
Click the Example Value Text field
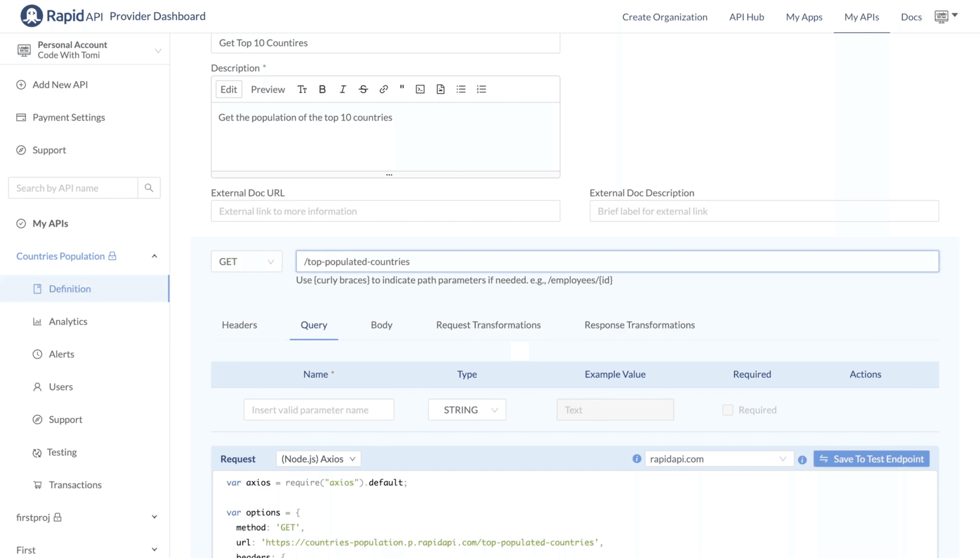click(615, 410)
